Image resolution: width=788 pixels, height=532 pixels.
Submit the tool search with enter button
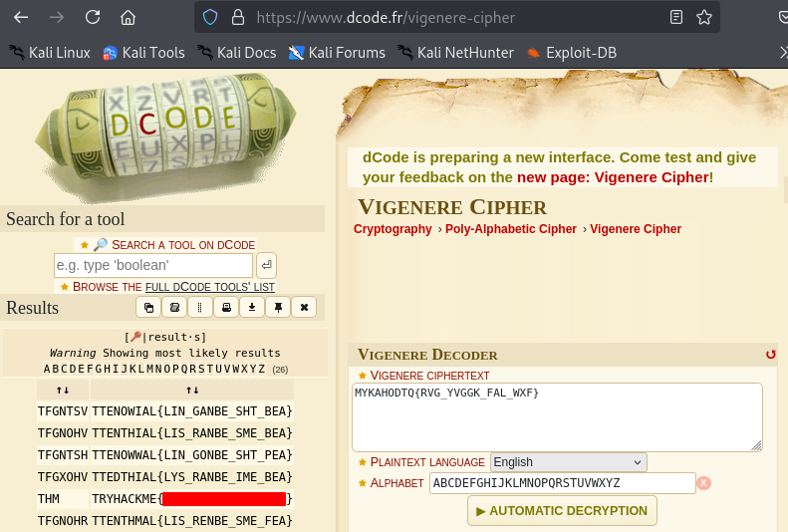[266, 265]
